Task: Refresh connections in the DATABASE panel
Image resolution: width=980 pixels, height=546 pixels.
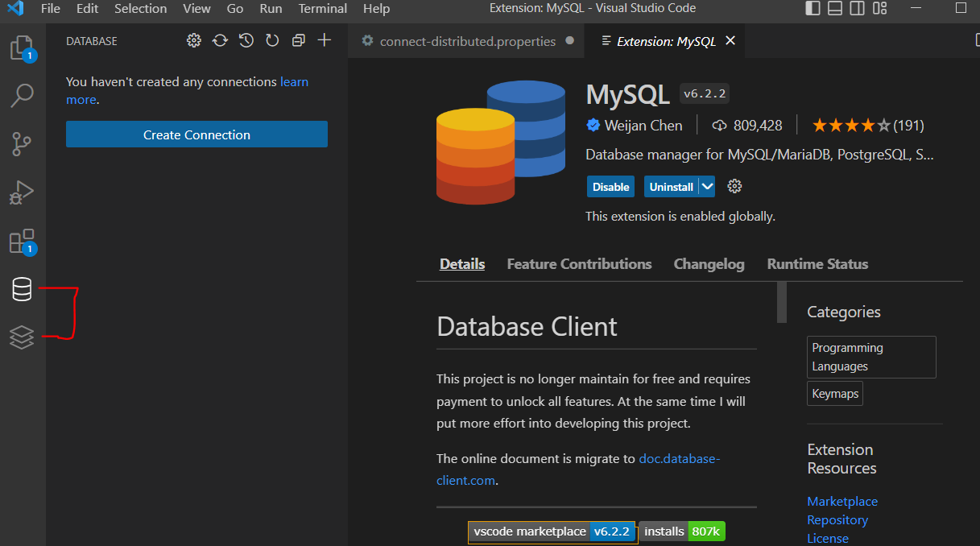Action: pos(220,39)
